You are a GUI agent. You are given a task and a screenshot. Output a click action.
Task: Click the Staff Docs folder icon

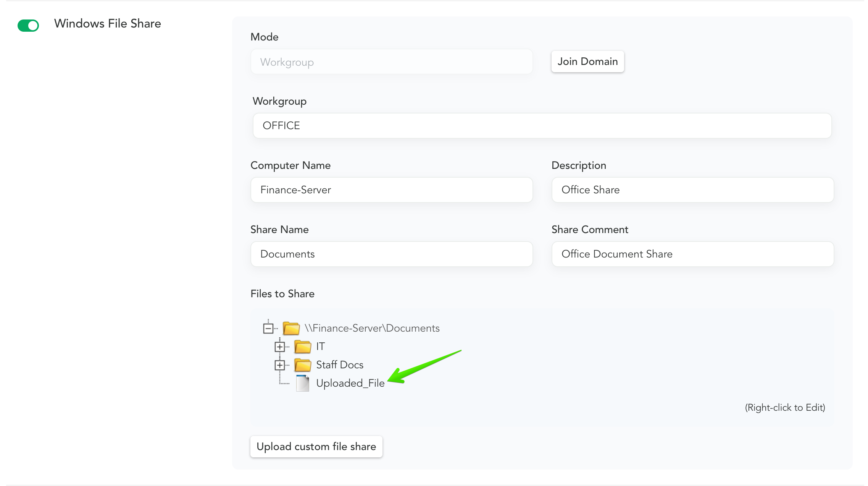click(x=303, y=365)
